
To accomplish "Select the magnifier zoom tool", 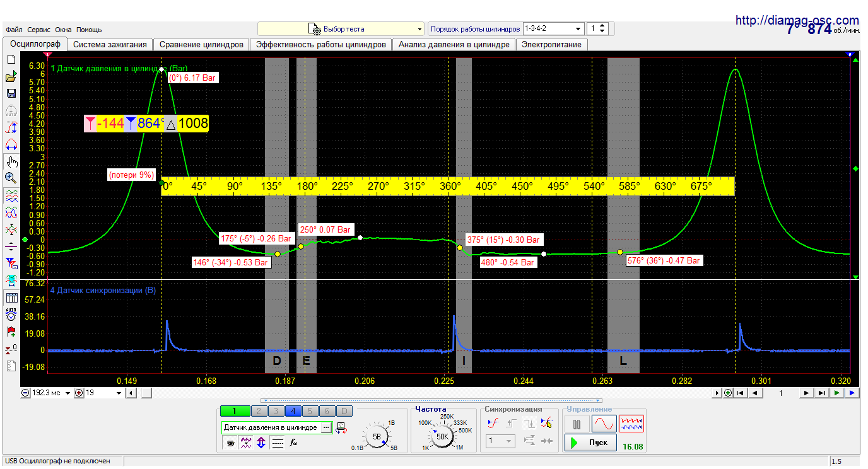I will click(x=11, y=178).
